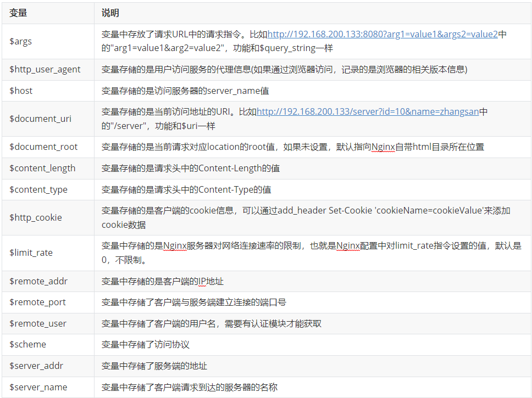Image resolution: width=532 pixels, height=398 pixels.
Task: Select the $remote_addr variable name
Action: [38, 281]
